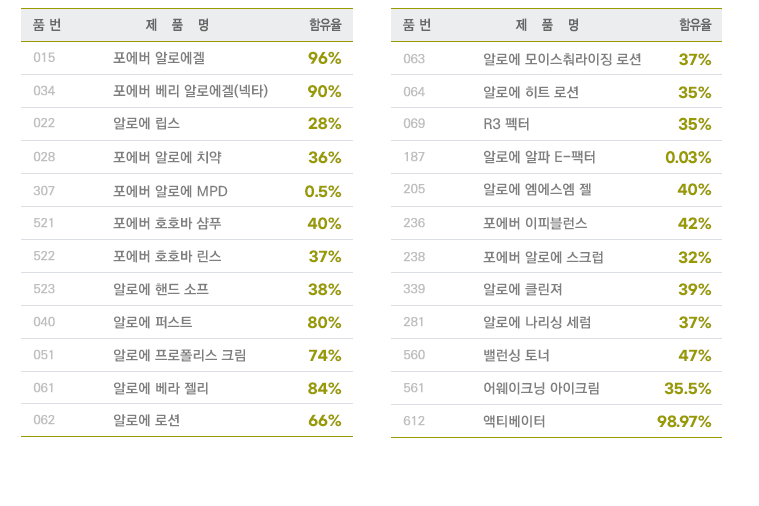The width and height of the screenshot is (759, 506).
Task: Click the 포에버 알로에겔 product name
Action: click(x=159, y=58)
